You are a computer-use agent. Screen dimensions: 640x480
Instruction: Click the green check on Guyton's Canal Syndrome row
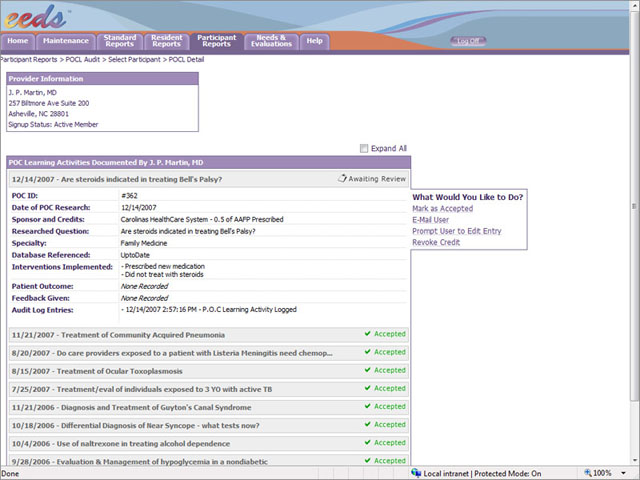[x=368, y=406]
